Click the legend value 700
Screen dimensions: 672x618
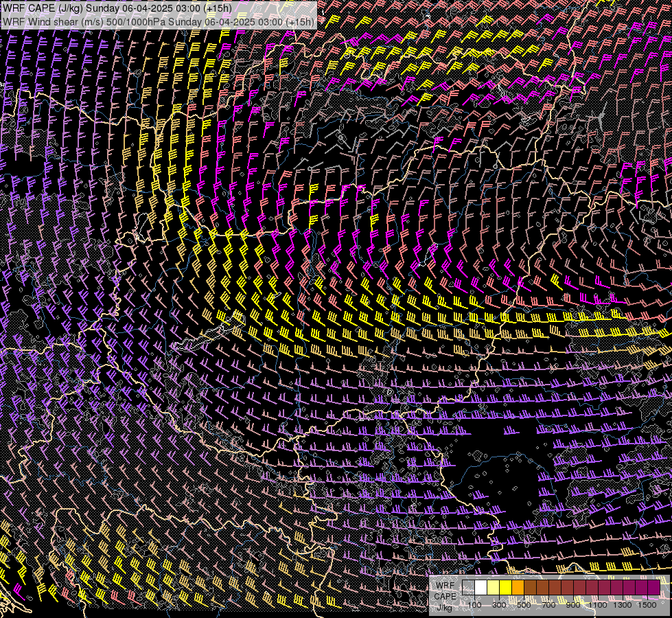click(549, 605)
